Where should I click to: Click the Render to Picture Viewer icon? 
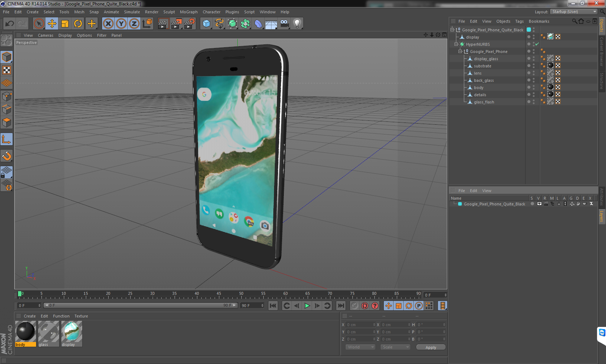click(x=176, y=24)
